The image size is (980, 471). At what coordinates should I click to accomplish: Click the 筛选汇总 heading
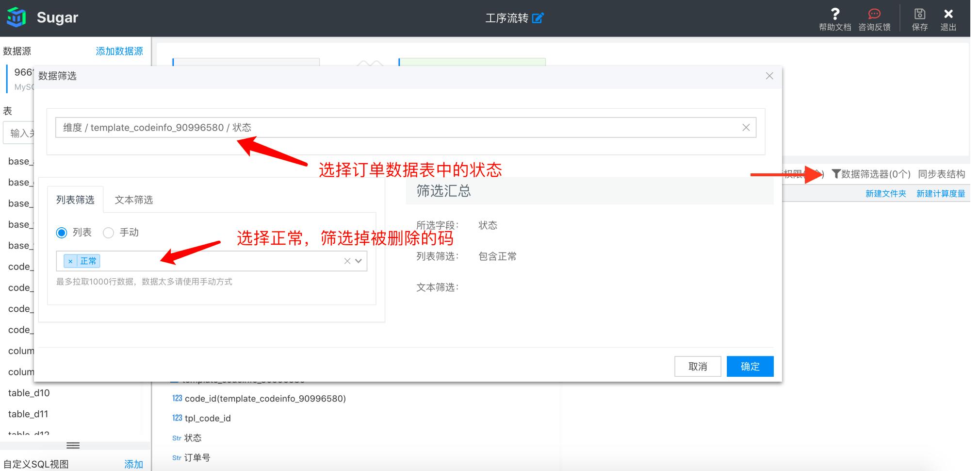click(x=443, y=191)
